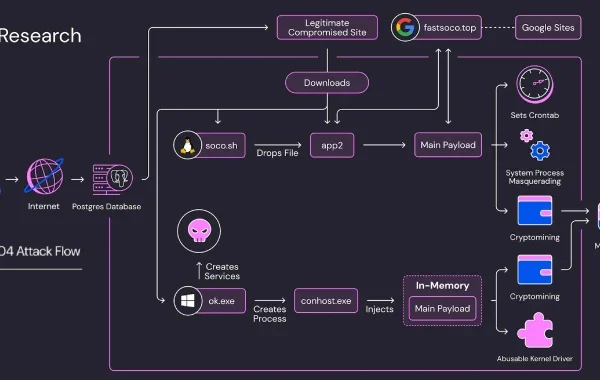Select the conhost.exe node
The height and width of the screenshot is (380, 600).
pos(326,301)
